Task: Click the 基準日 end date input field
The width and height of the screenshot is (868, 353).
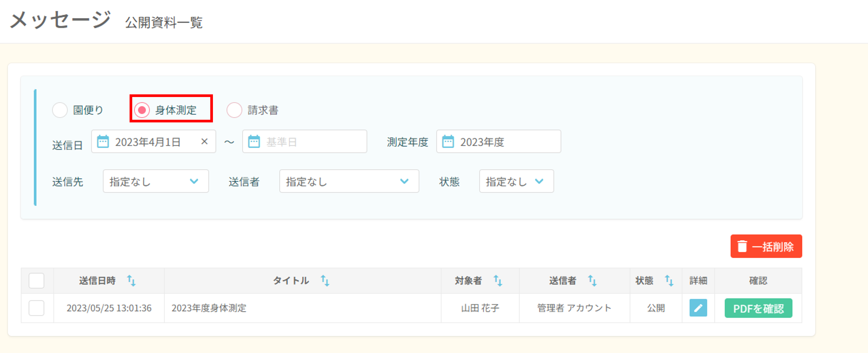Action: pyautogui.click(x=305, y=142)
